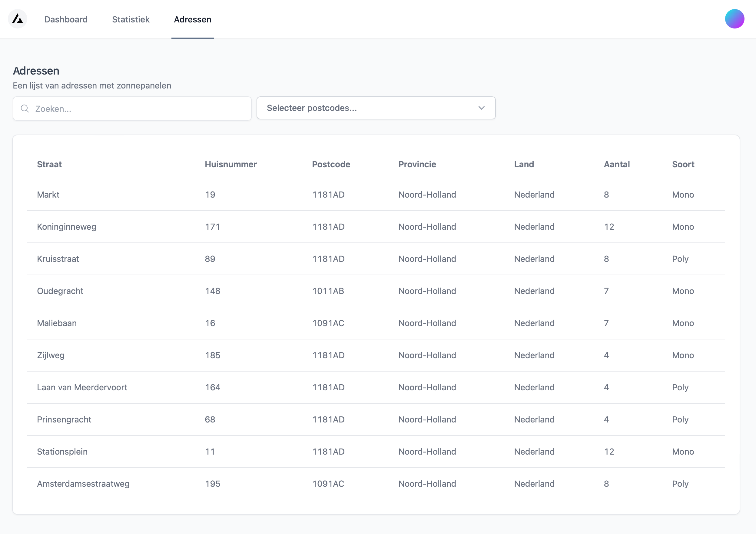Open the gradient user avatar menu
The width and height of the screenshot is (756, 534).
click(x=734, y=19)
